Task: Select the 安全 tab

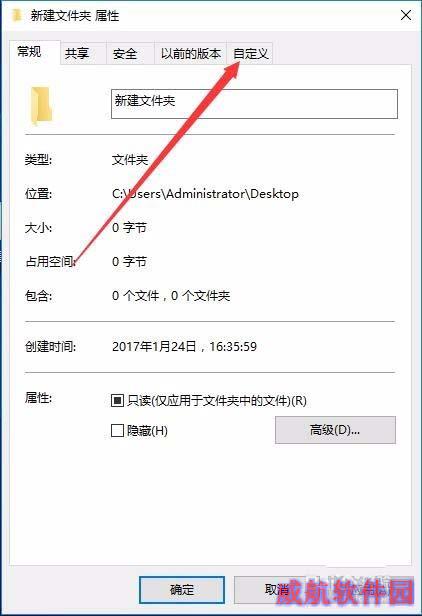Action: [x=125, y=53]
